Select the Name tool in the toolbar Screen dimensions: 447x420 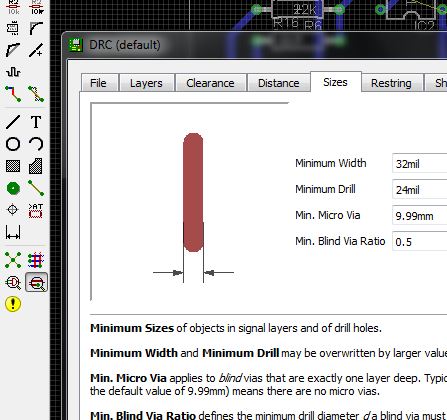13,8
